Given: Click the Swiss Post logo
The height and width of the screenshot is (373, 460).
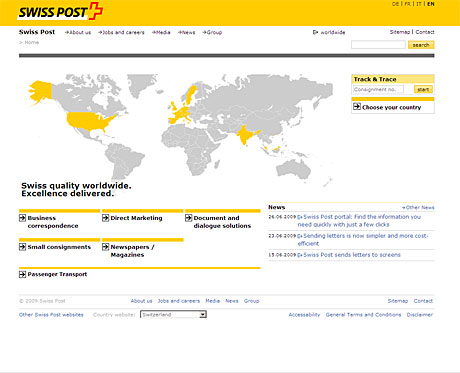Looking at the screenshot, I should [x=60, y=11].
